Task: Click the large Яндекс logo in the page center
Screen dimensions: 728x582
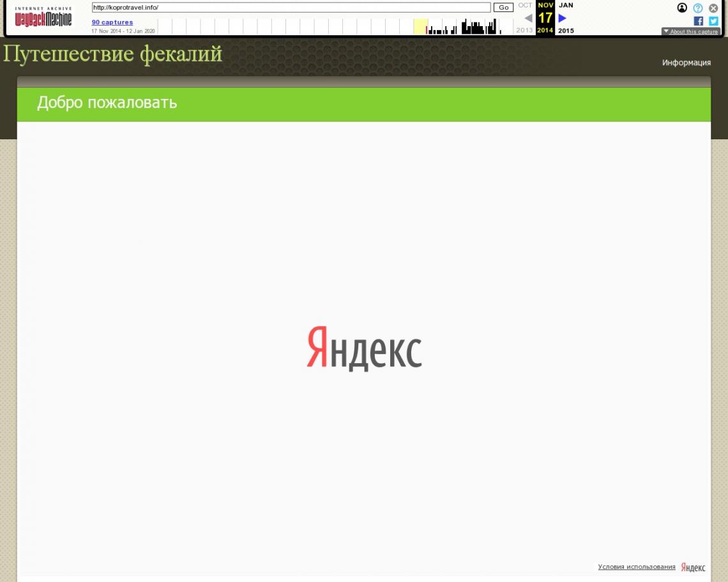Action: pyautogui.click(x=365, y=348)
